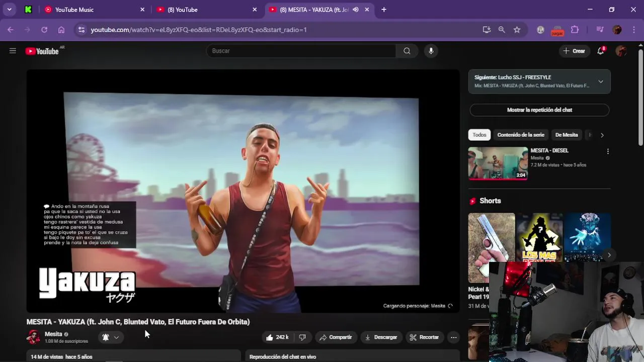Viewport: 644px width, 362px height.
Task: Start voice search with the microphone icon
Action: click(431, 51)
